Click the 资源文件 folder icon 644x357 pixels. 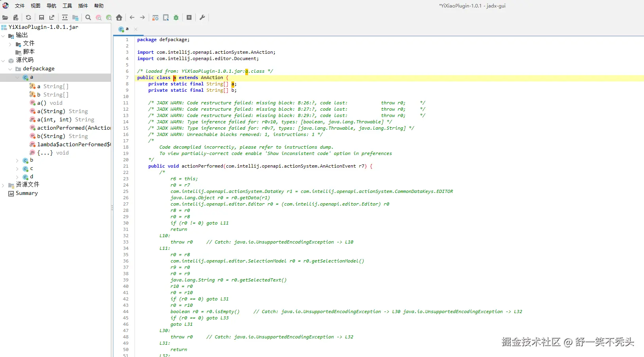(11, 185)
